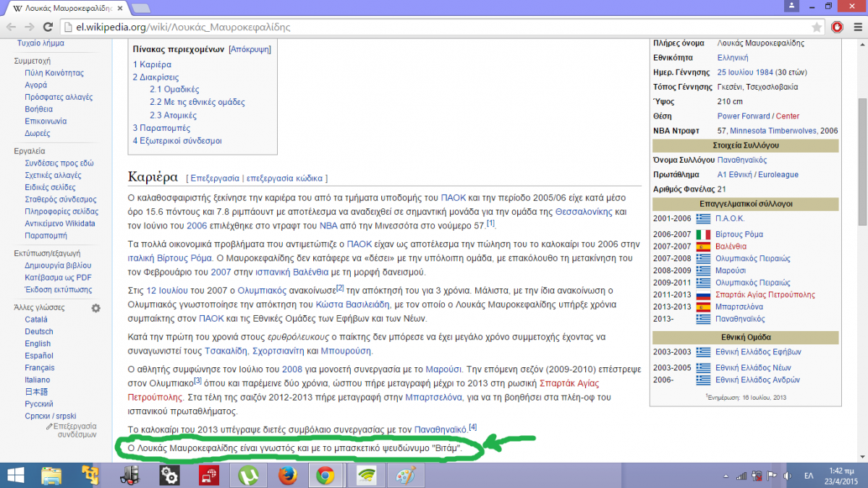Bookmark this page with the star icon
868x488 pixels.
(x=817, y=27)
